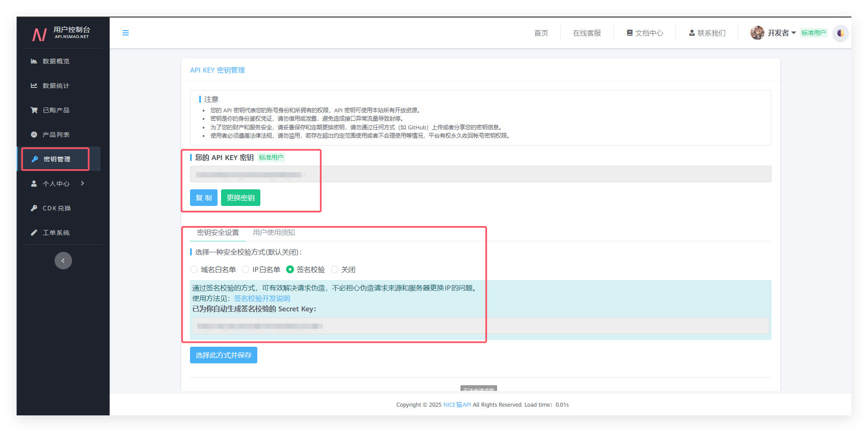868x432 pixels.
Task: Click the Secret Key input field
Action: click(x=481, y=326)
